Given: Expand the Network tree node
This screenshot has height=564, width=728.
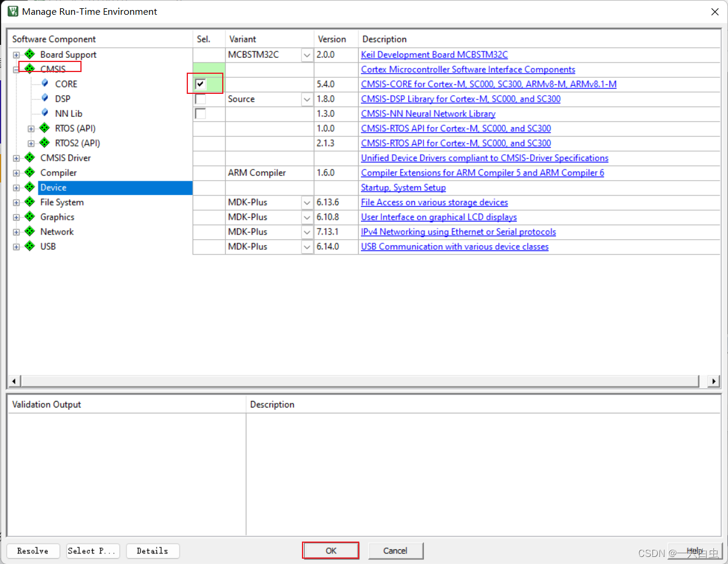Looking at the screenshot, I should click(x=17, y=232).
